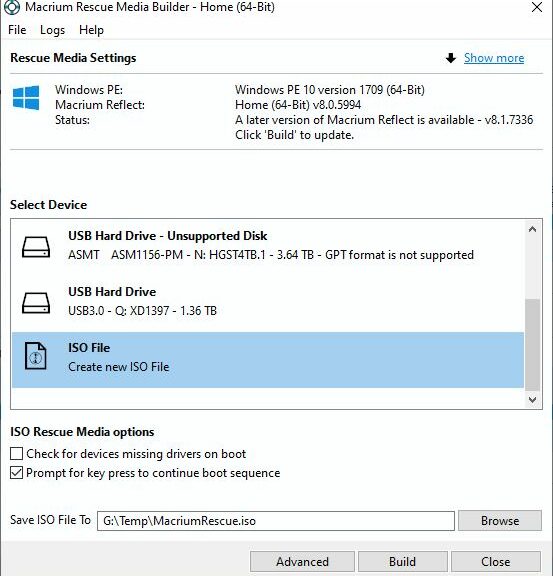
Task: Click the down arrow beside Show more
Action: pyautogui.click(x=451, y=58)
